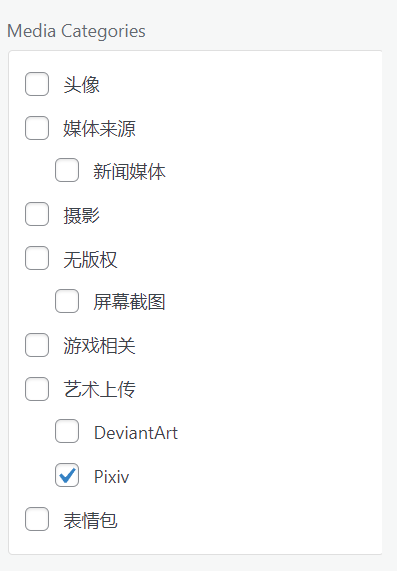Viewport: 397px width, 571px height.
Task: Click the 媒体来源 label text
Action: click(99, 129)
